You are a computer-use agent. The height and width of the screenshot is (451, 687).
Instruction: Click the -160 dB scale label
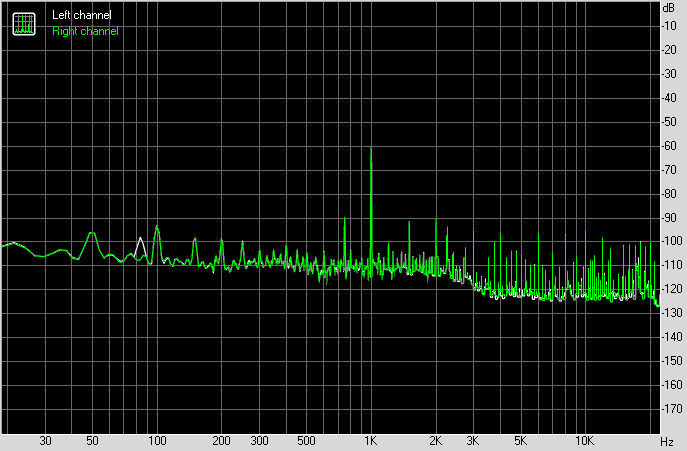[x=671, y=385]
